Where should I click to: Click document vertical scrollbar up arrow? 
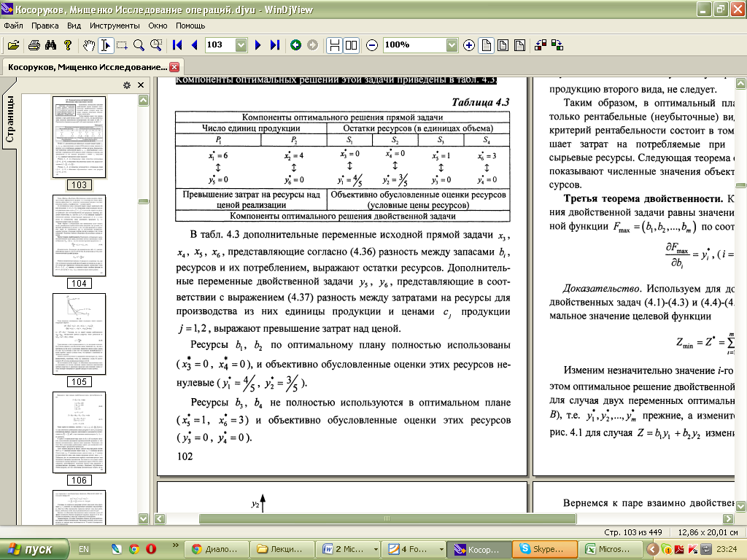(741, 83)
